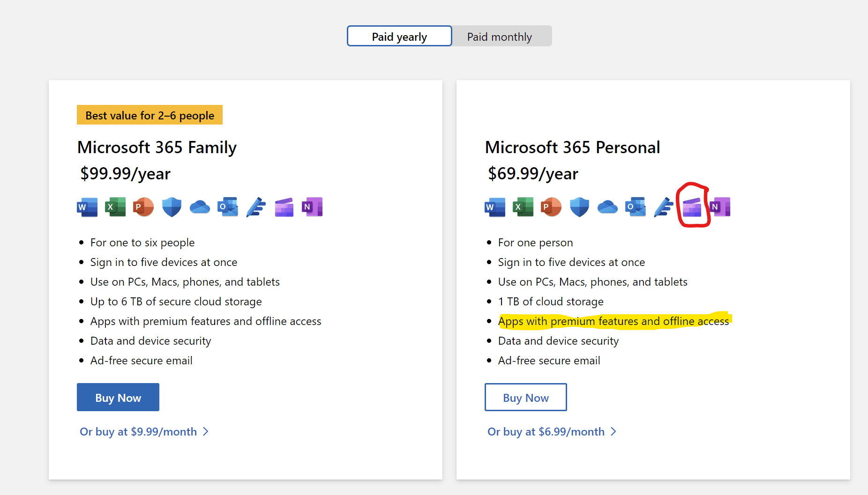This screenshot has width=868, height=495.
Task: Switch billing to Paid yearly
Action: pyautogui.click(x=399, y=37)
